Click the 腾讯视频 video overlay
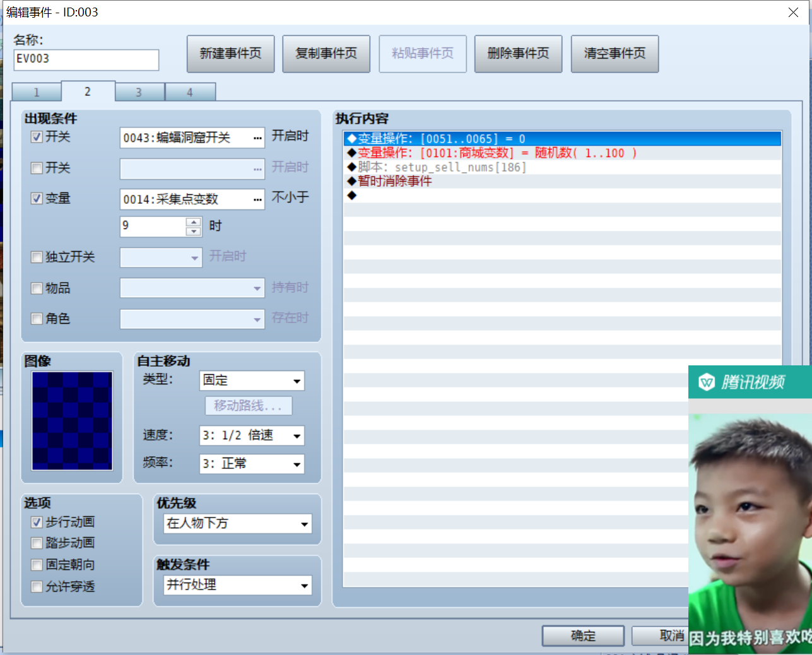This screenshot has height=655, width=812. (750, 509)
